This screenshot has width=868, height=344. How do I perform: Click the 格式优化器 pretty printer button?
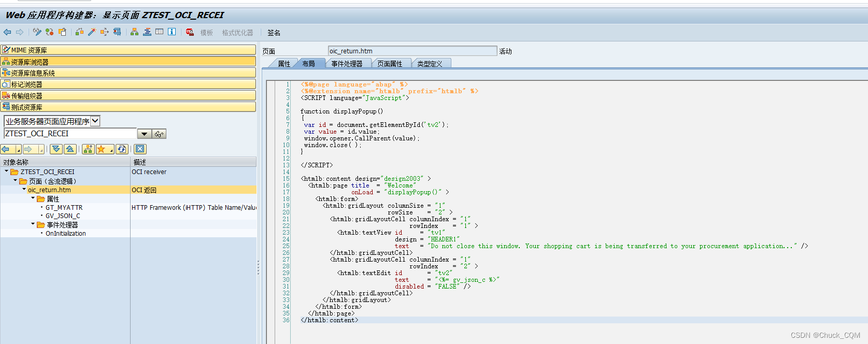238,33
